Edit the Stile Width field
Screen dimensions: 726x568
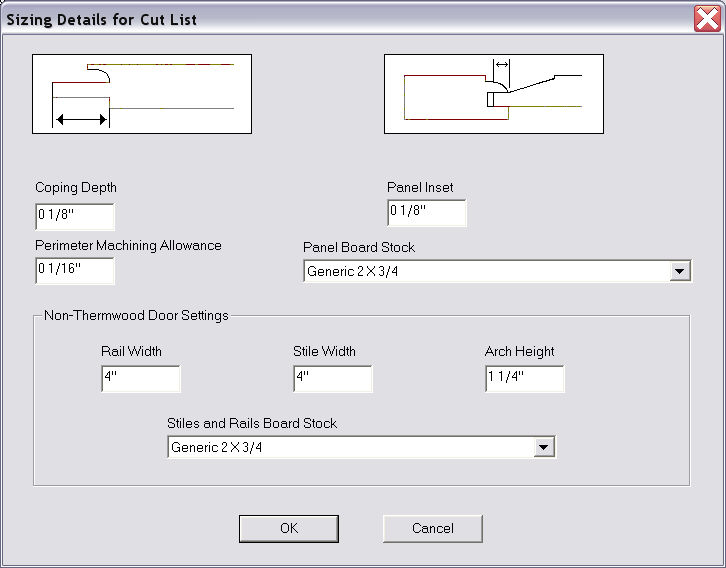(x=333, y=378)
